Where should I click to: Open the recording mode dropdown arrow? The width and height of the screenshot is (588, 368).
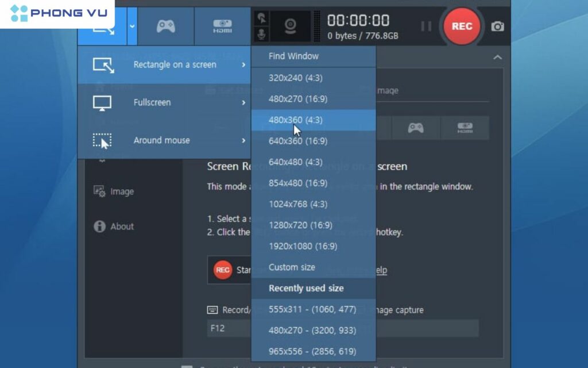coord(132,26)
